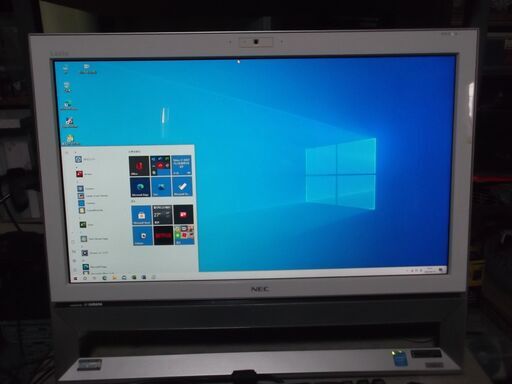Open the blue tile left of Netflix
The width and height of the screenshot is (512, 384).
click(x=142, y=236)
